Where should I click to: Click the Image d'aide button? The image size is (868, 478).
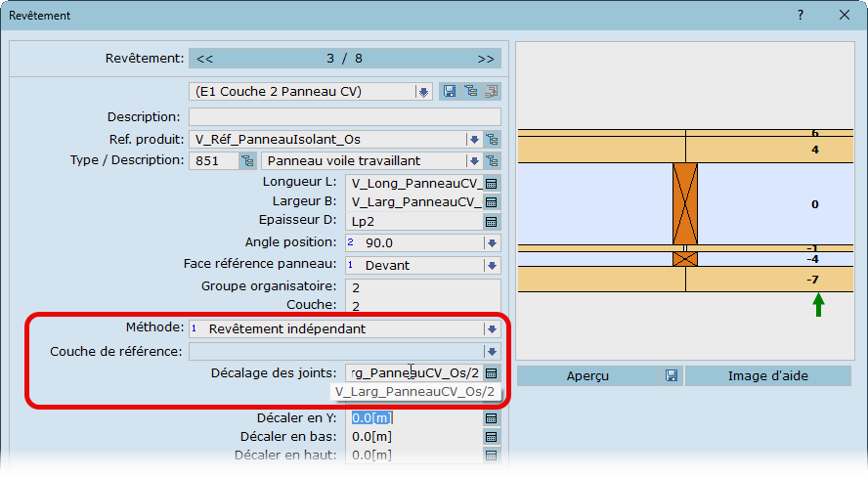[x=767, y=376]
